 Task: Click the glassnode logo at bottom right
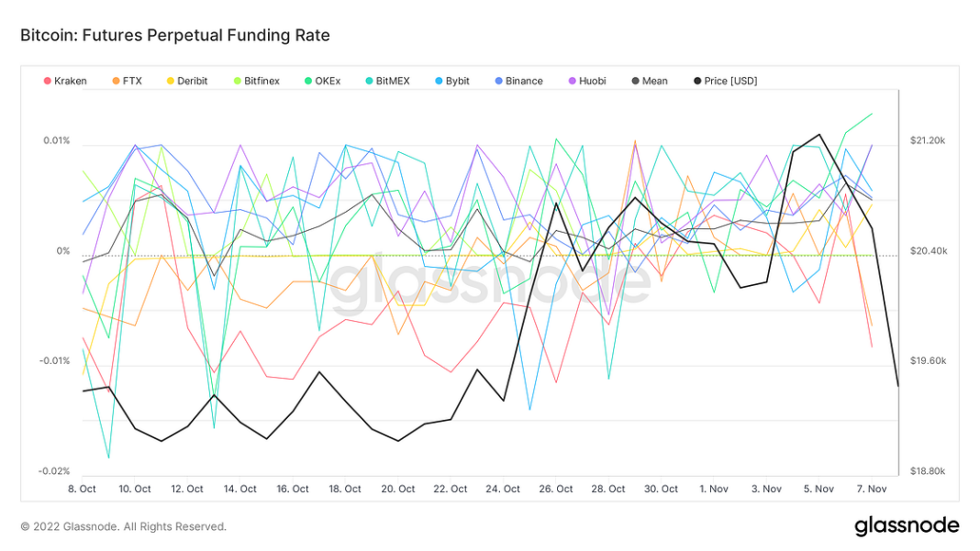pos(907,525)
